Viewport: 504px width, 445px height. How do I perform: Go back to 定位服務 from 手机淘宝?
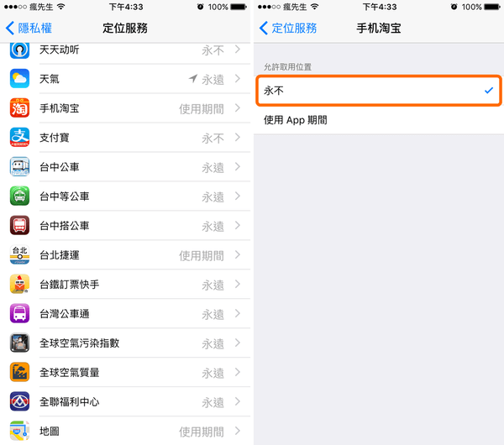coord(288,28)
